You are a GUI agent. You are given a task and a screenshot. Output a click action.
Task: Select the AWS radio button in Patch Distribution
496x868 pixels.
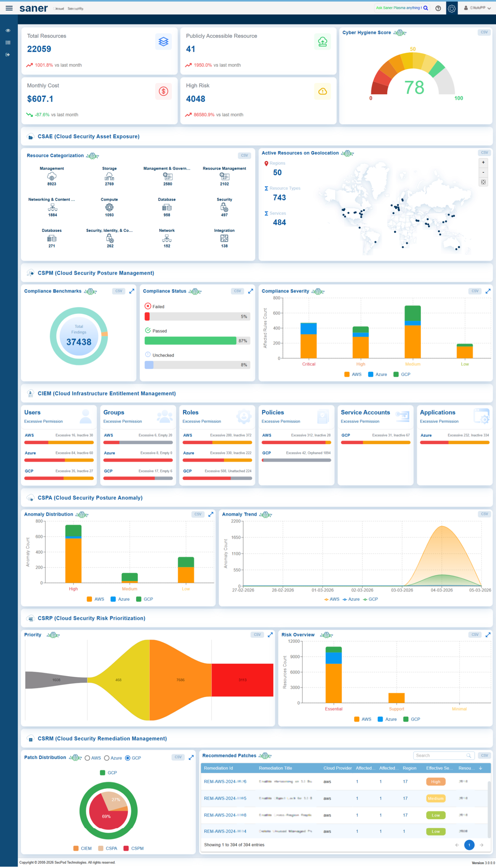[87, 758]
